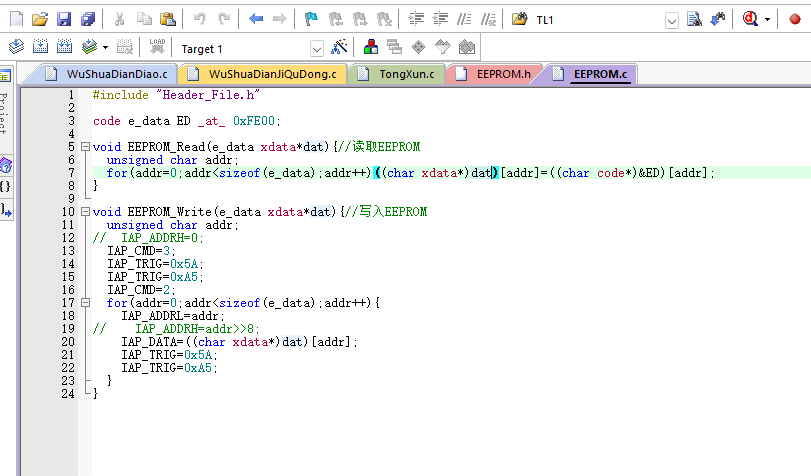Click into the TL1 find text field
The width and height of the screenshot is (811, 476).
coord(599,20)
